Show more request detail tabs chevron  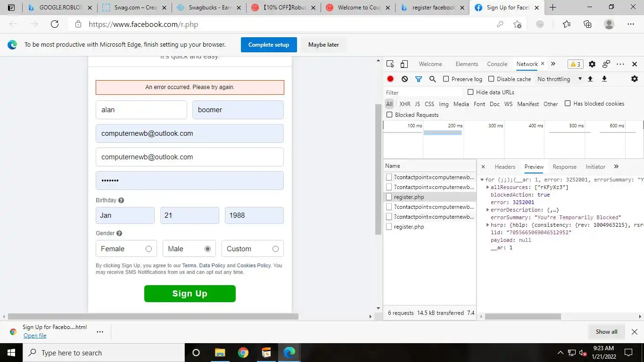coord(616,166)
